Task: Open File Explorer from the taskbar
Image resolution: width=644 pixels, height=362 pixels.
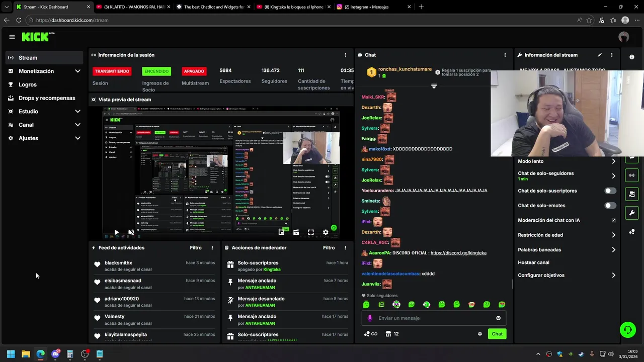Action: 26,354
